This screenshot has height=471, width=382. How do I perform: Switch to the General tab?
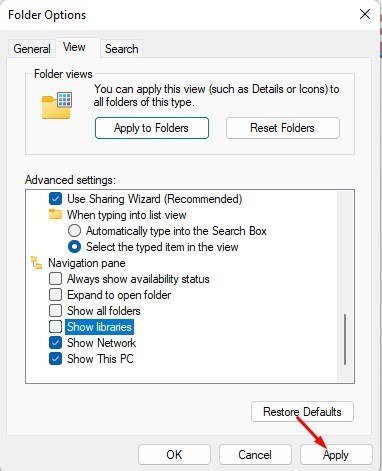(32, 49)
